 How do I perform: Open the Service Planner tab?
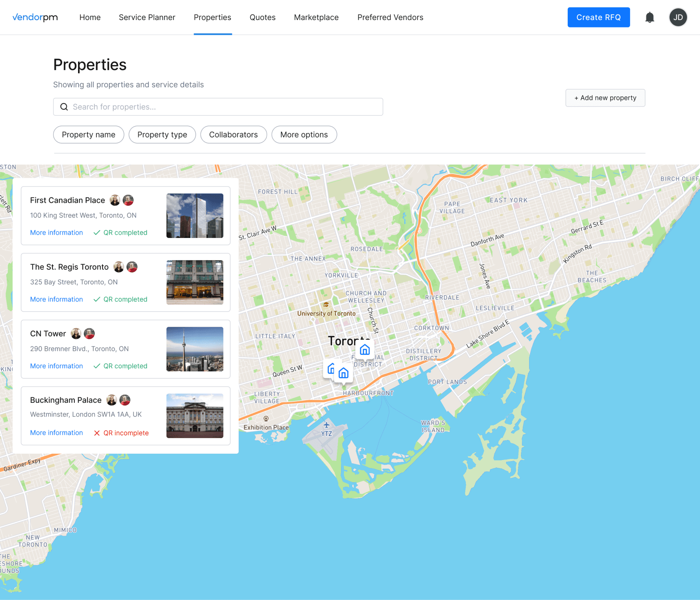(147, 17)
